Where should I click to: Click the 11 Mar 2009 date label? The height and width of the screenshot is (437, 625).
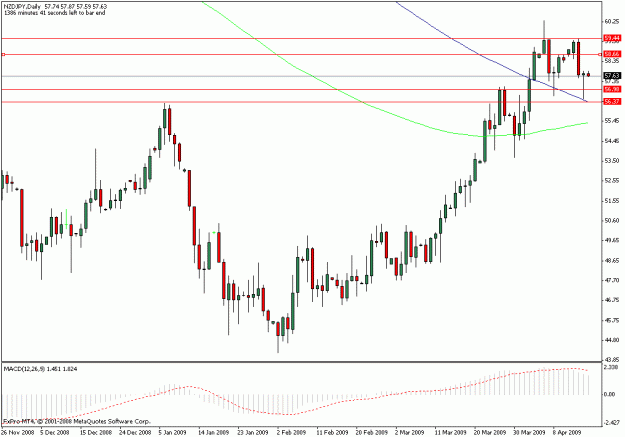coord(450,433)
